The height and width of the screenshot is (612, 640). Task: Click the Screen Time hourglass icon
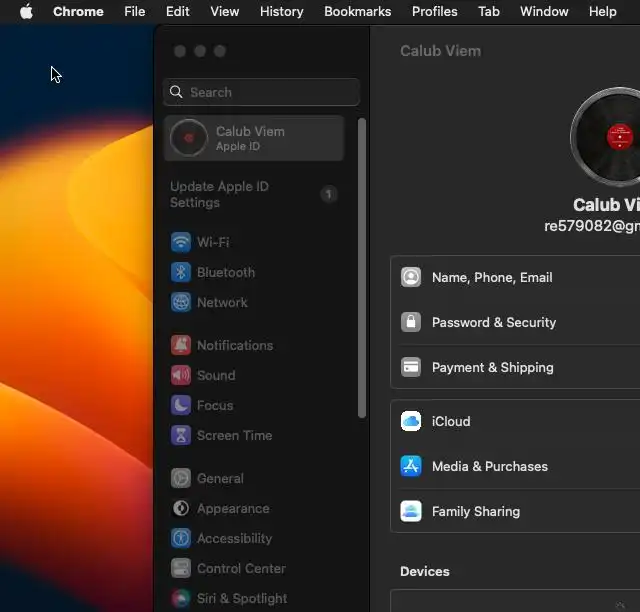point(180,435)
